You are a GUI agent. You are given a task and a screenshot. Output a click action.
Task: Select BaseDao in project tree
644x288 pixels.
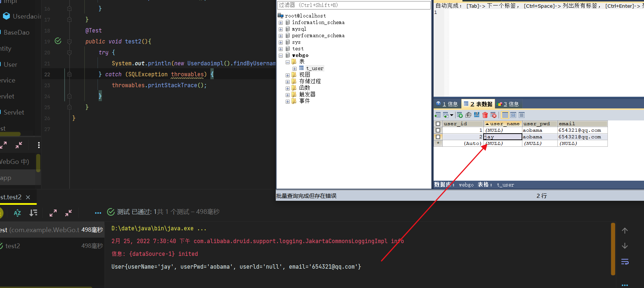16,32
